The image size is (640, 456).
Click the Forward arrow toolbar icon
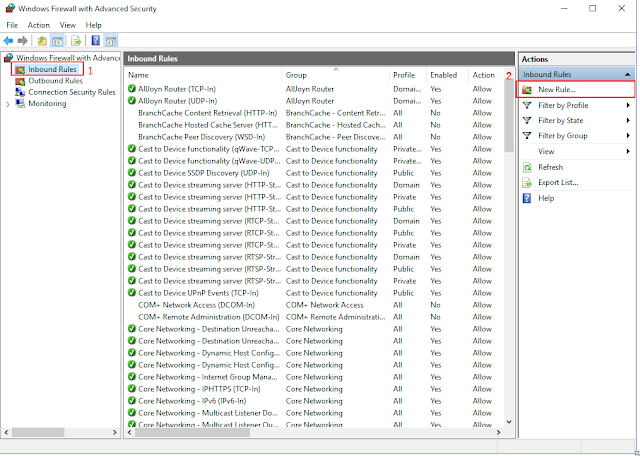click(x=23, y=41)
